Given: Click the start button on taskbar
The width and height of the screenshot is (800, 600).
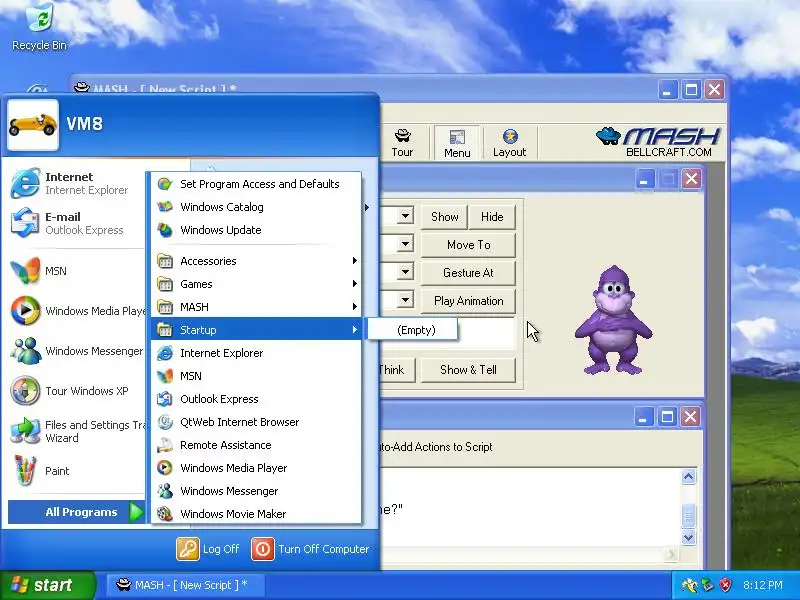Looking at the screenshot, I should click(47, 585).
